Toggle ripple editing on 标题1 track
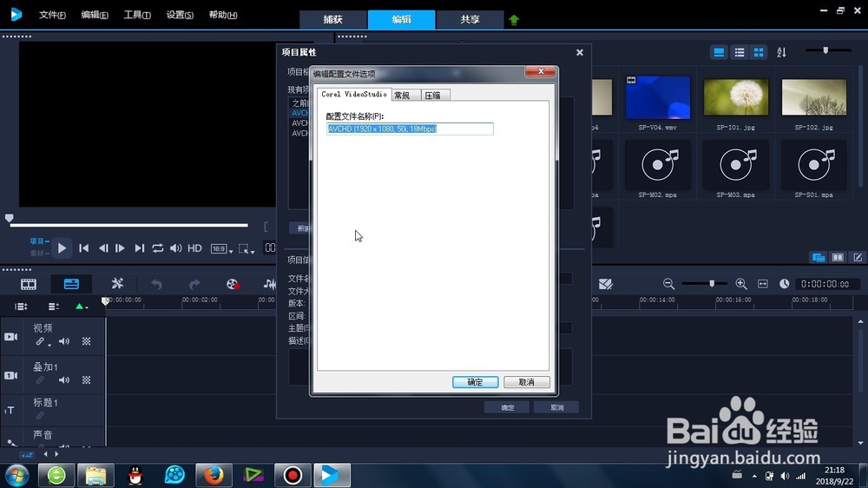Viewport: 868px width, 488px height. [40, 415]
